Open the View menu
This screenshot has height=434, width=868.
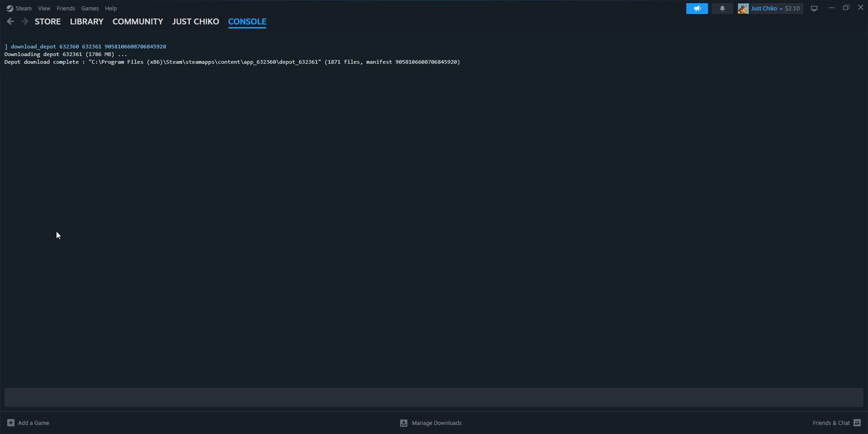tap(44, 8)
